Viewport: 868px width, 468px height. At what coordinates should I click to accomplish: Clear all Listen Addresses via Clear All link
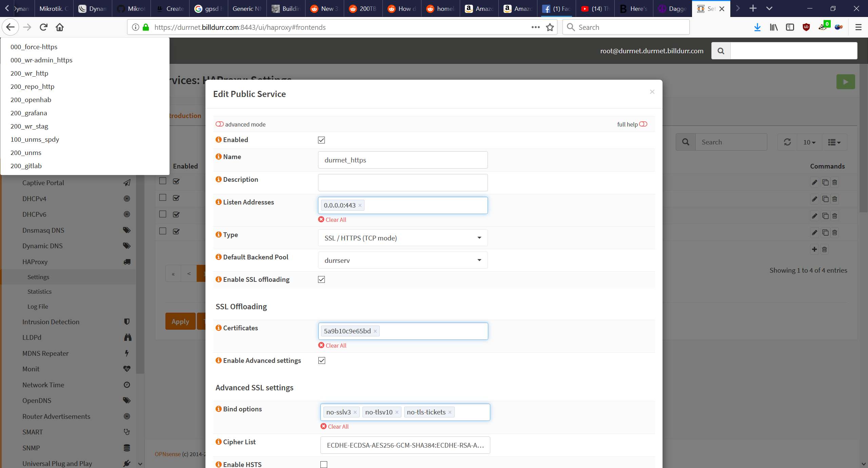coord(332,219)
